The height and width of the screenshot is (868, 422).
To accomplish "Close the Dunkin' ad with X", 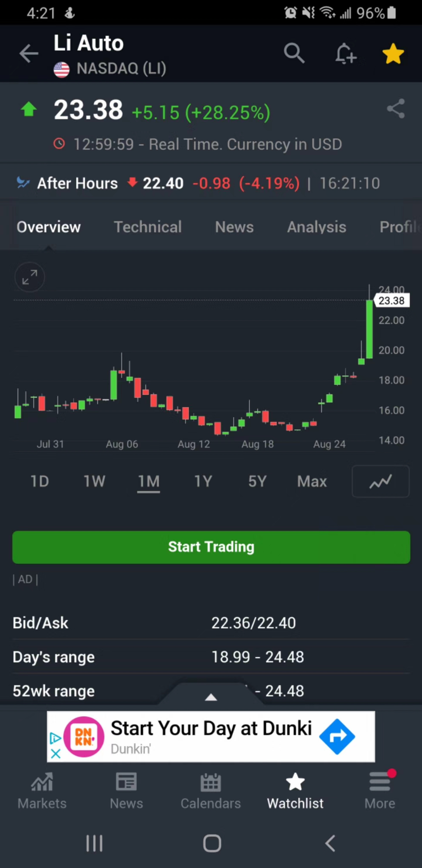I will coord(56,753).
